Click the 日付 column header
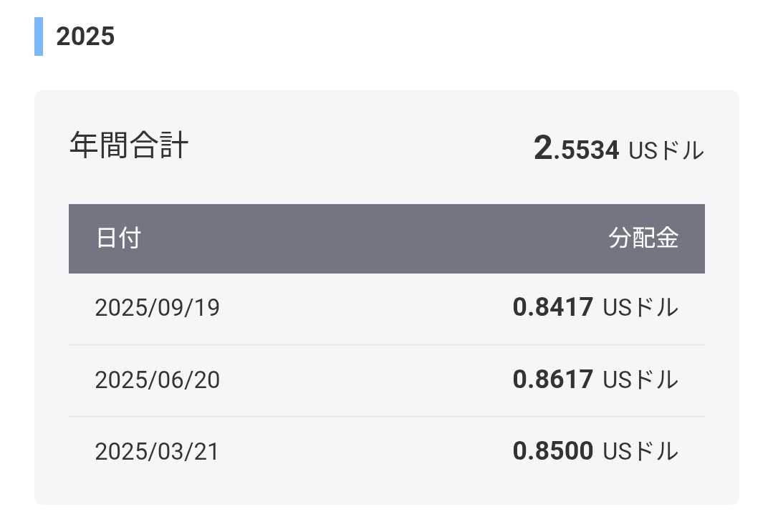 [118, 238]
